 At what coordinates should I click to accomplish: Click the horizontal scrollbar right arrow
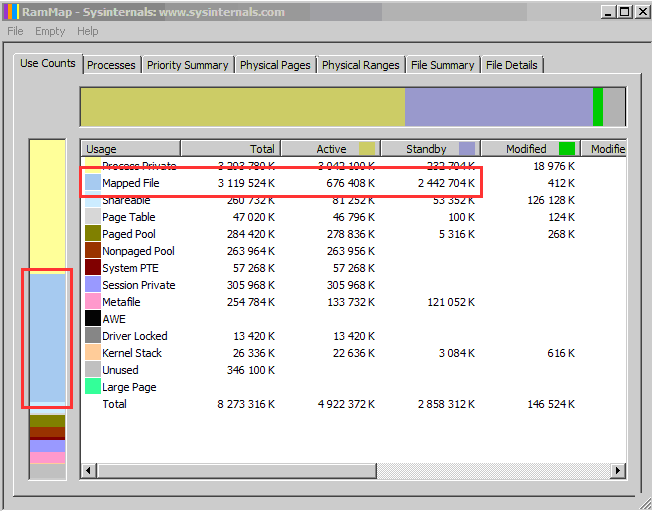(x=619, y=470)
